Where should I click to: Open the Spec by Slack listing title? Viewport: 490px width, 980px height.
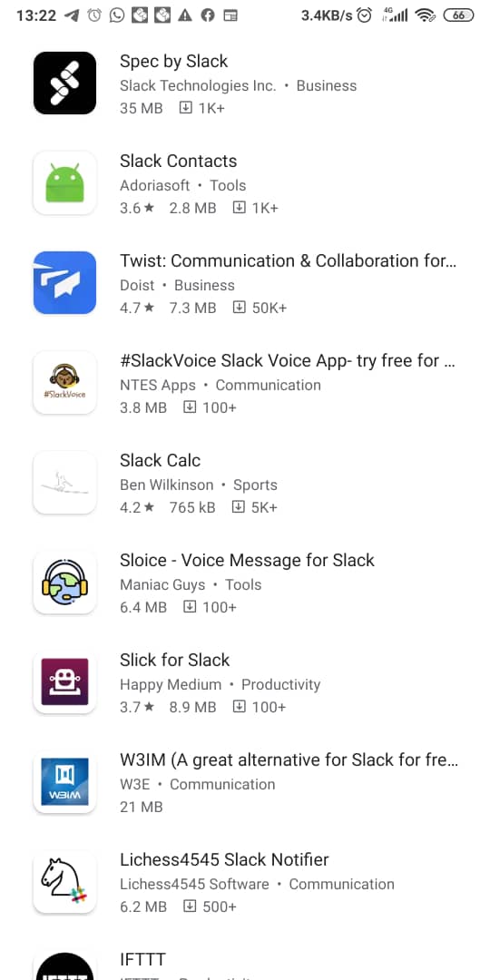pos(173,62)
